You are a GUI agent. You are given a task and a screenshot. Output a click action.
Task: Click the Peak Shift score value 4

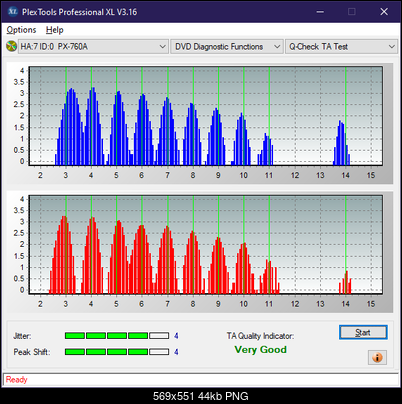click(176, 352)
